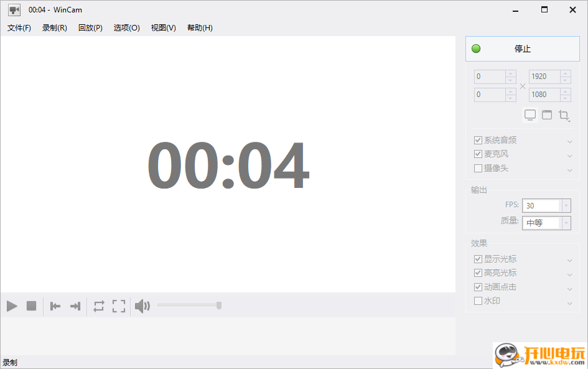
Task: Enable the 水印 watermark checkbox
Action: pos(478,301)
